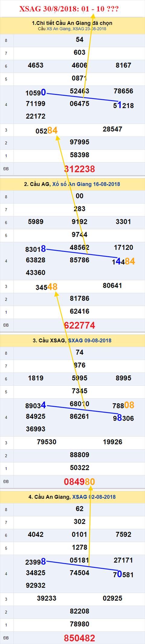Select the number 1819
The height and width of the screenshot is (644, 145).
point(36,378)
